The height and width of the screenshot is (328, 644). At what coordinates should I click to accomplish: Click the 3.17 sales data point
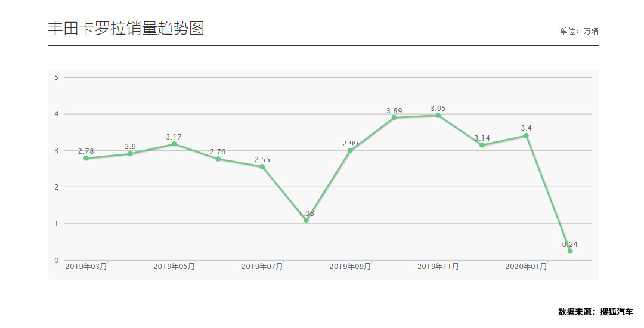[x=174, y=144]
